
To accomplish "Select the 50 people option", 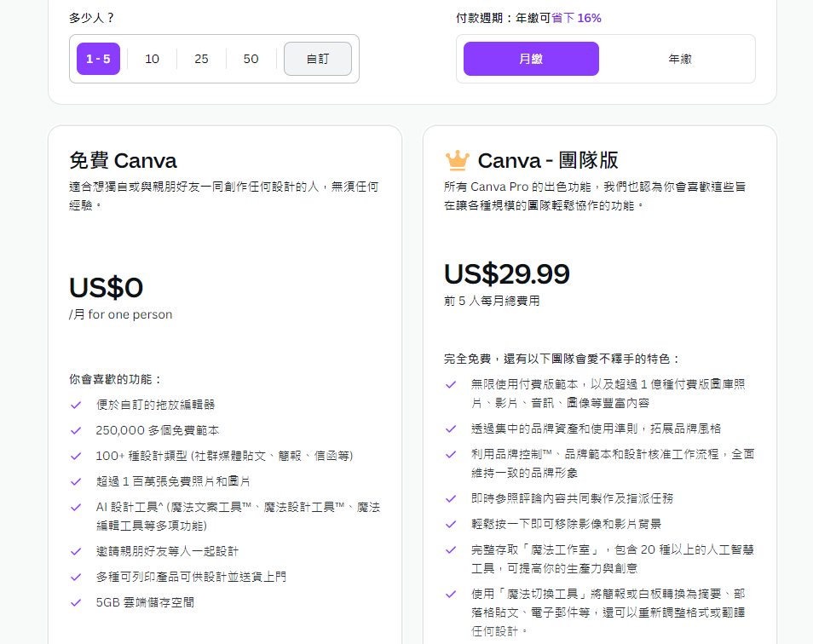I will pyautogui.click(x=251, y=59).
